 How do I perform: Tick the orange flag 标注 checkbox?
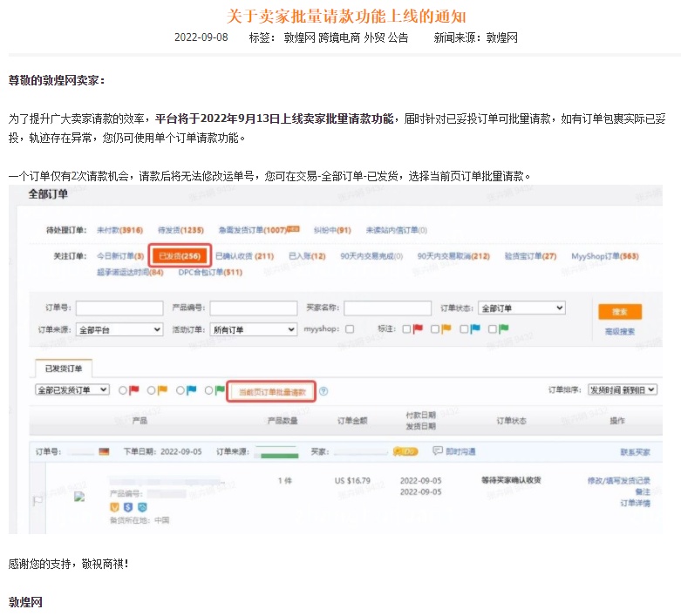(x=435, y=329)
